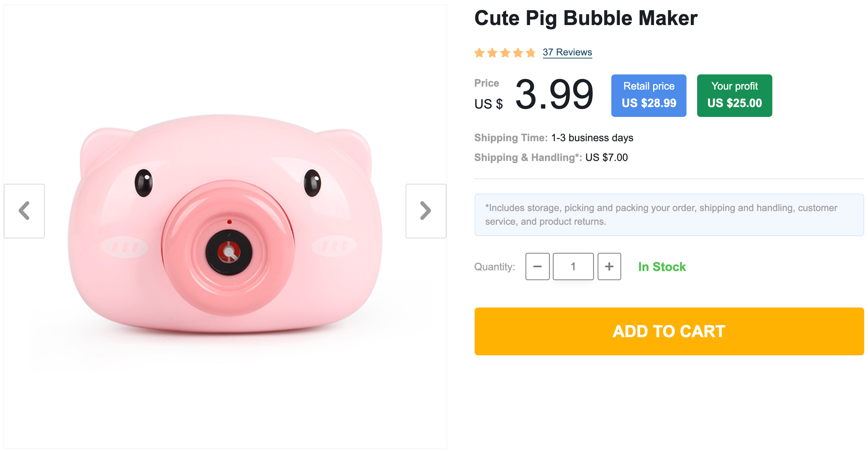Click the 1-3 business days shipping time
This screenshot has height=451, width=868.
[x=592, y=138]
